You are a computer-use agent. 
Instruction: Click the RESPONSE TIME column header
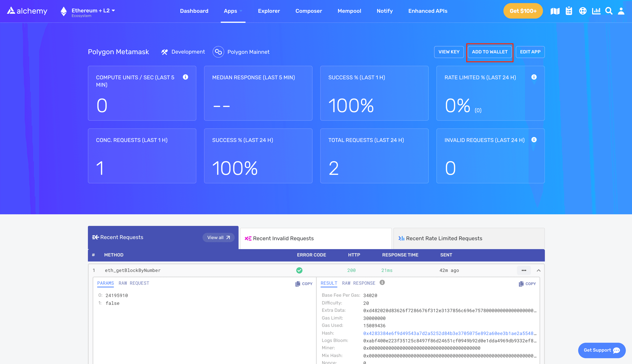point(400,255)
